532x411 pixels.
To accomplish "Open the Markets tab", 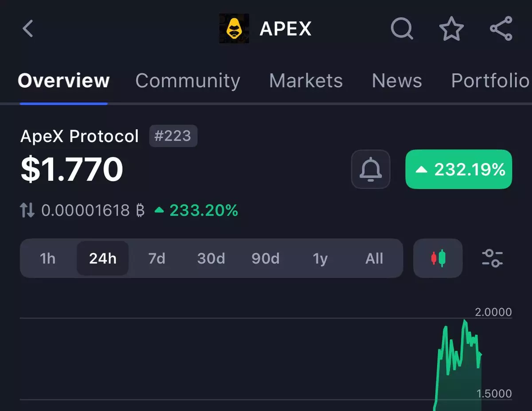I will click(306, 81).
